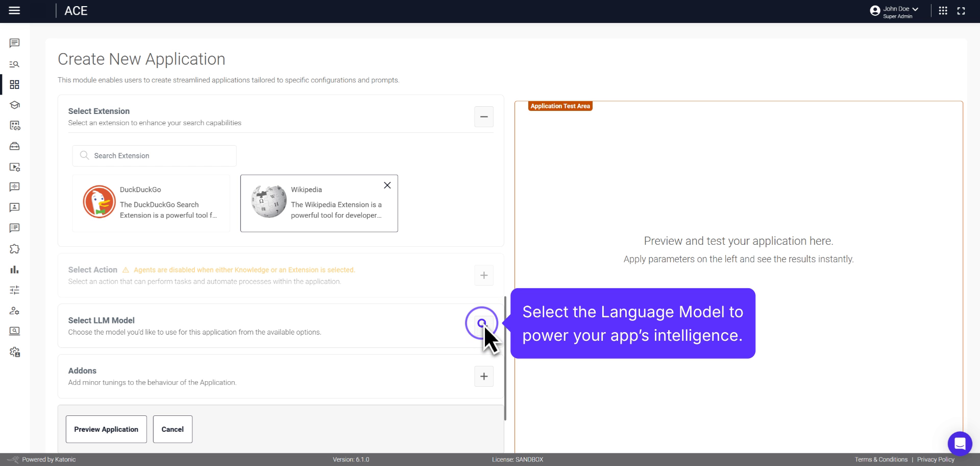980x466 pixels.
Task: Open the chat prompt icon at sidebar top
Action: (x=14, y=43)
